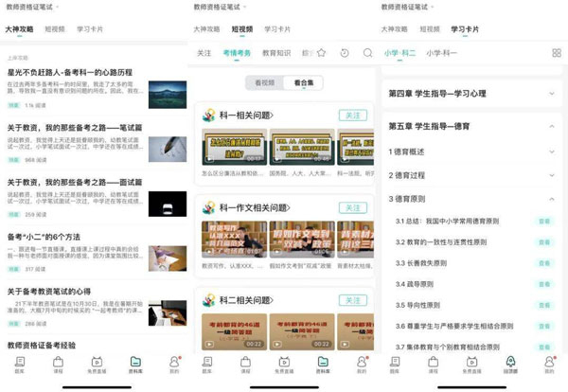Follow the 科二相关问题 collection
Image resolution: width=568 pixels, height=392 pixels.
point(353,300)
